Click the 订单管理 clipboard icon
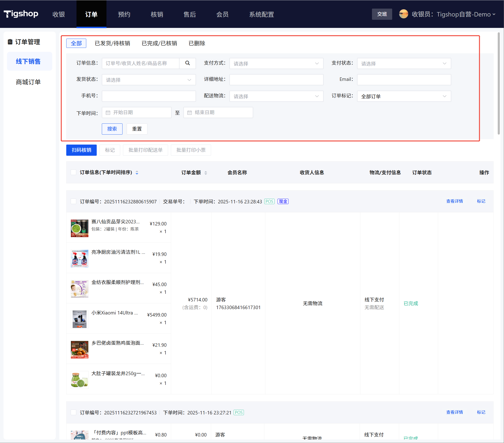 click(10, 42)
